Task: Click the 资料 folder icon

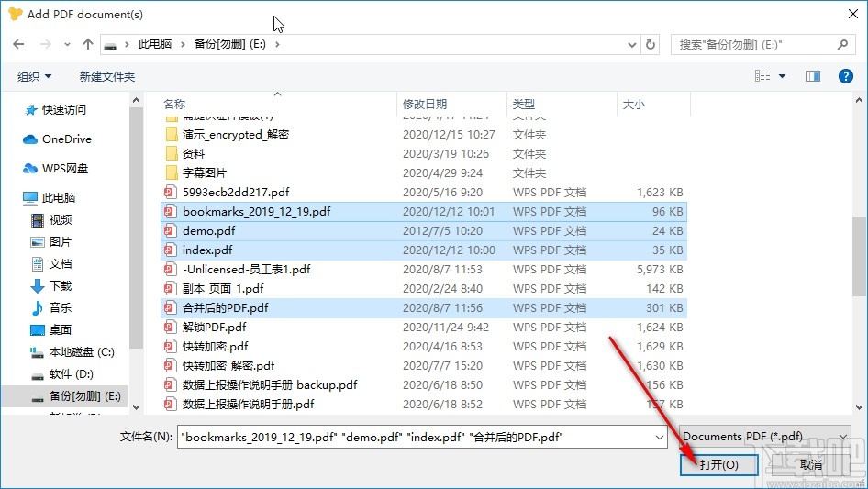Action: click(172, 153)
